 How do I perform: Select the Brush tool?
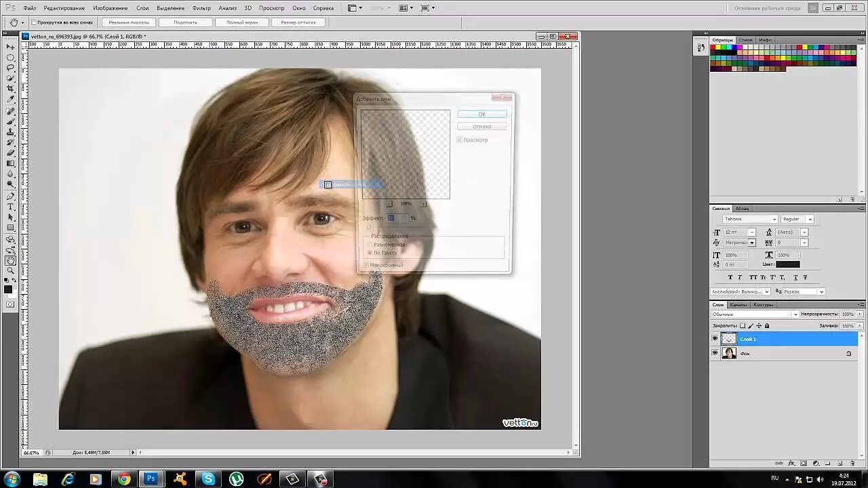(x=10, y=121)
